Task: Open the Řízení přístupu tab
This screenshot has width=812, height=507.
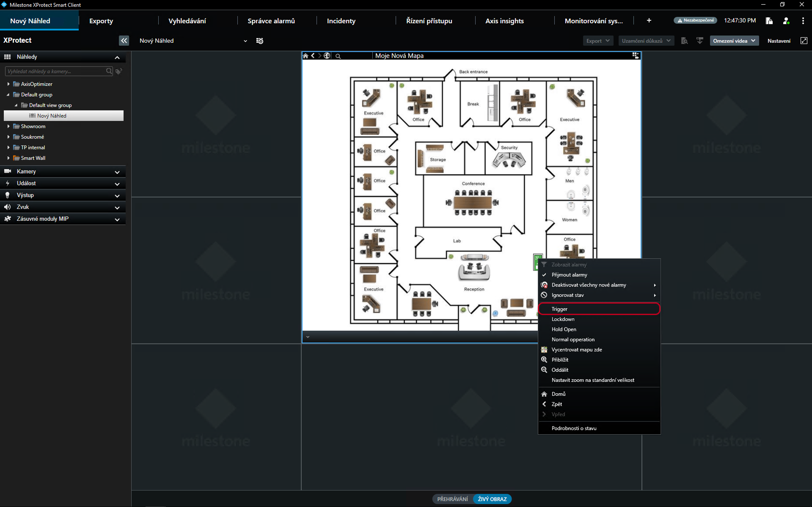Action: coord(429,21)
